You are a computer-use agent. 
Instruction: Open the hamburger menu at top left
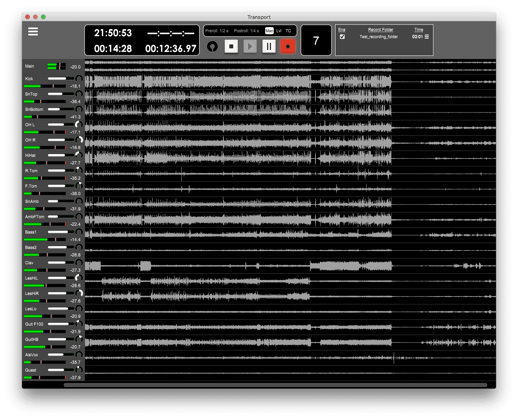tap(33, 32)
